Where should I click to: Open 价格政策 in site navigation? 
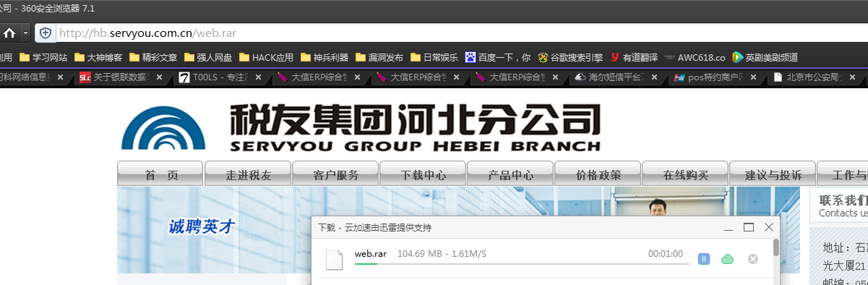[x=598, y=174]
